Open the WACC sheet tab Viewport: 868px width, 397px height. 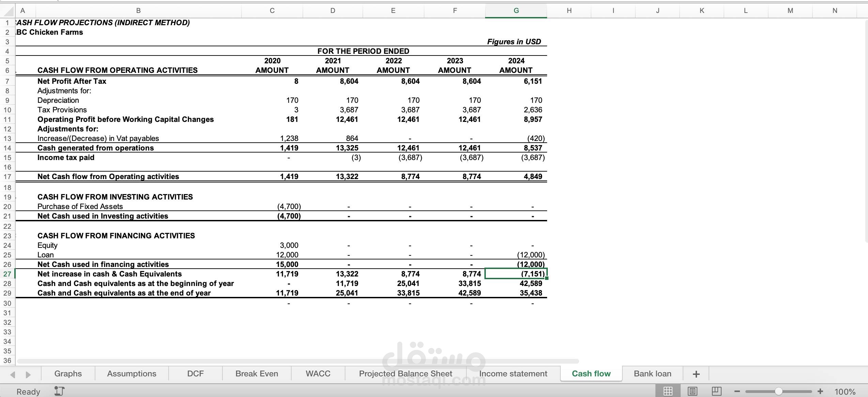coord(318,374)
